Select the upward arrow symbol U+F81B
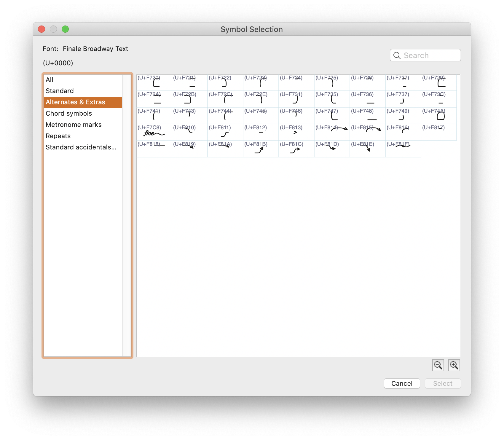The image size is (504, 440). point(261,149)
